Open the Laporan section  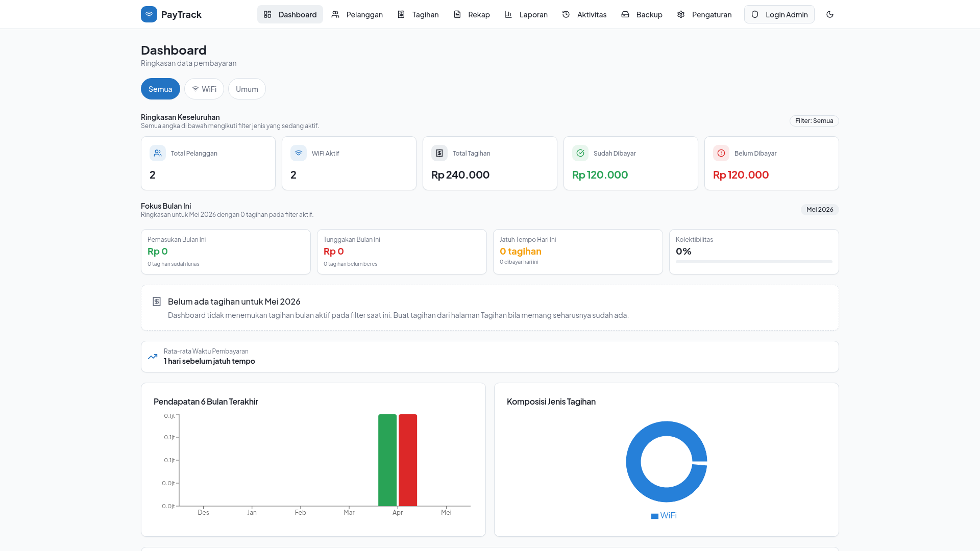[526, 14]
